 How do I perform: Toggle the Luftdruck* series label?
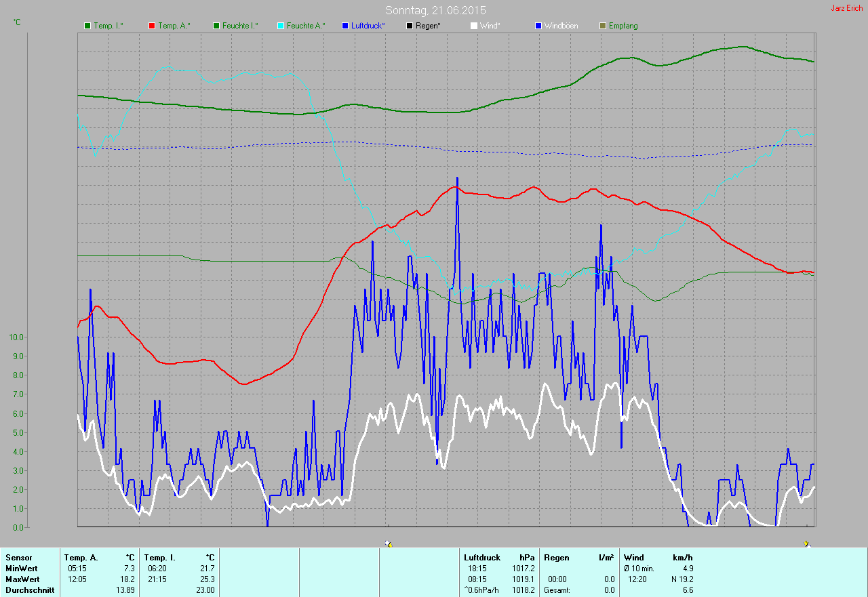[368, 26]
